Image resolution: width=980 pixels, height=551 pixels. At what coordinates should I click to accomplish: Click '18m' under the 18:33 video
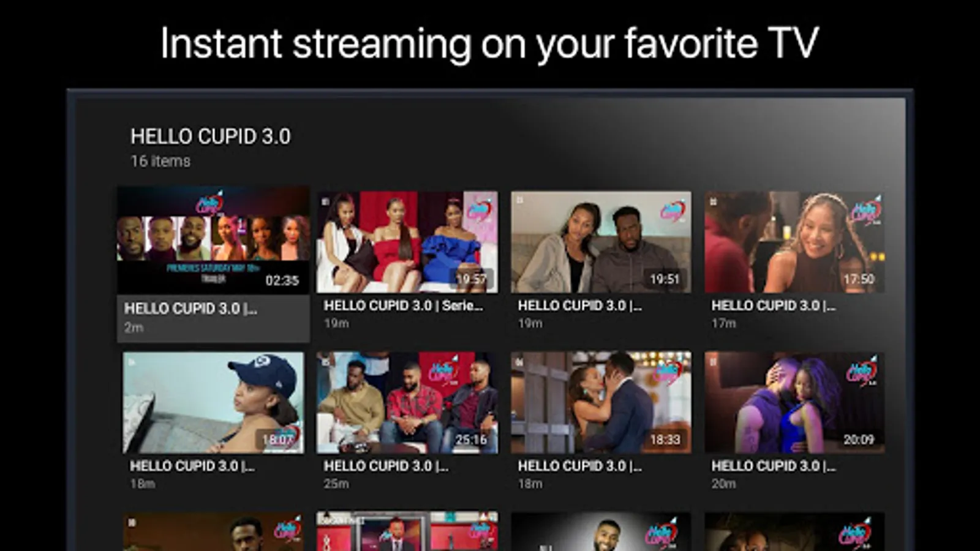tap(530, 484)
